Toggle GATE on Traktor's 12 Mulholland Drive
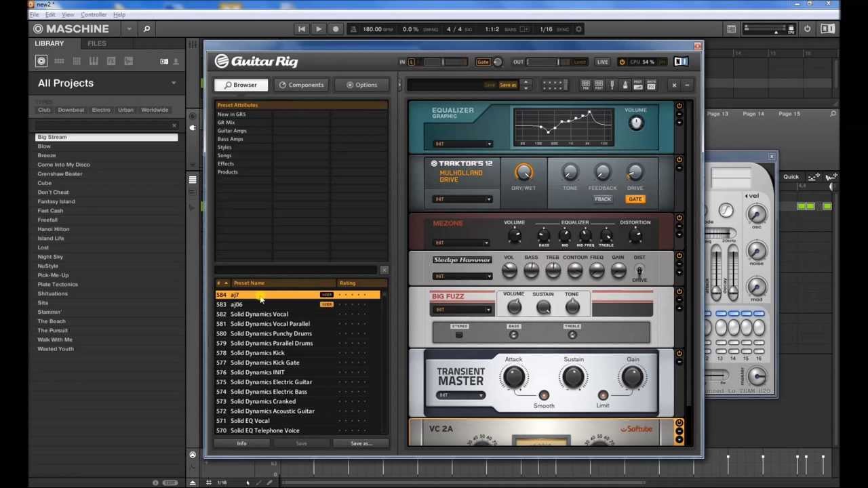This screenshot has height=488, width=868. [x=635, y=199]
